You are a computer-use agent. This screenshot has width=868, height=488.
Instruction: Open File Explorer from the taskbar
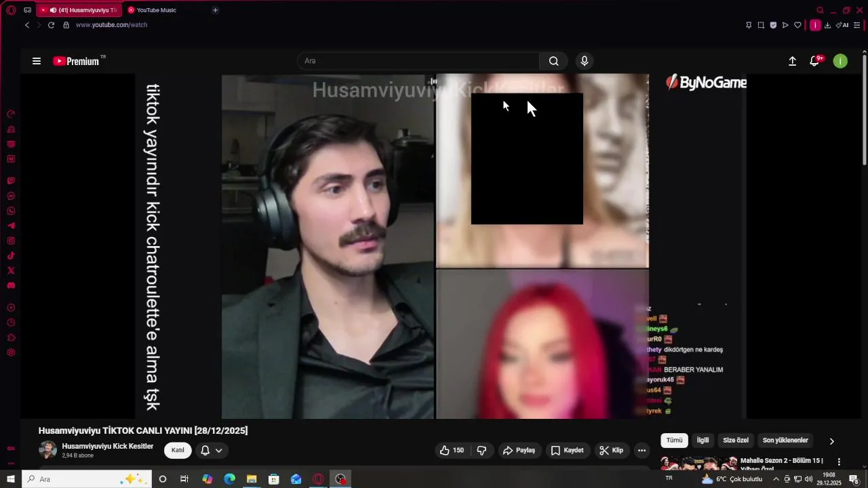(252, 479)
